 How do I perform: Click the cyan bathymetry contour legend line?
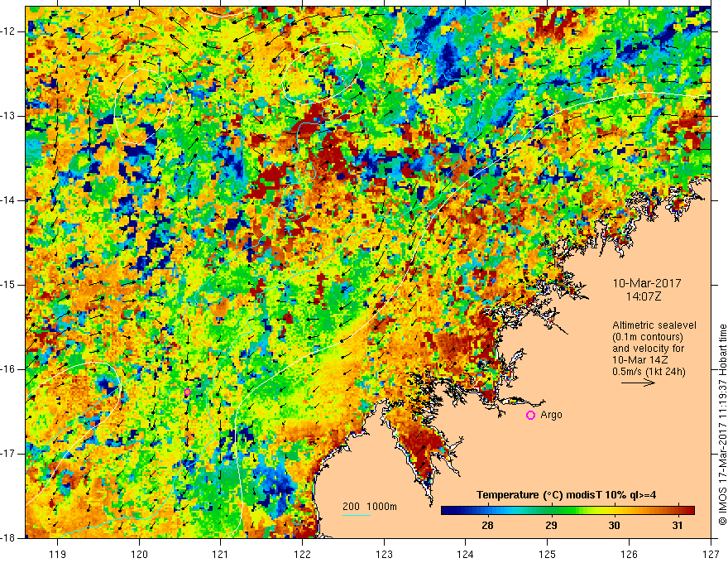[357, 516]
